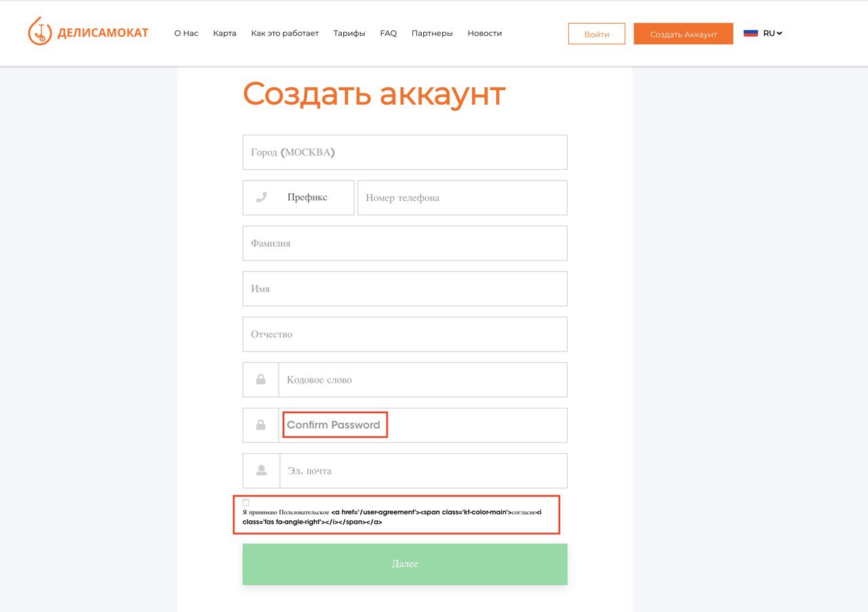
Task: Open the Карта navigation link
Action: click(224, 33)
